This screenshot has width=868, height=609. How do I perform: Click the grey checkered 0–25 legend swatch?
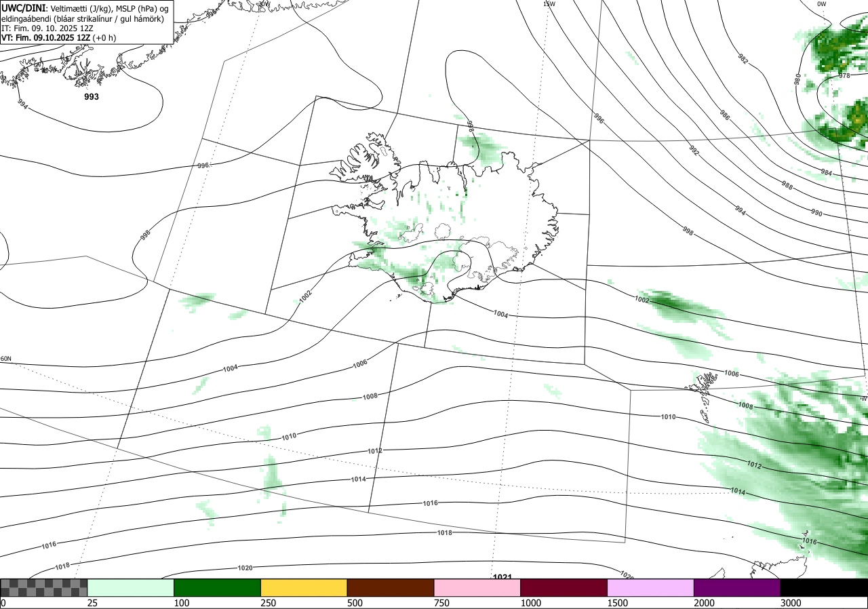pos(44,587)
